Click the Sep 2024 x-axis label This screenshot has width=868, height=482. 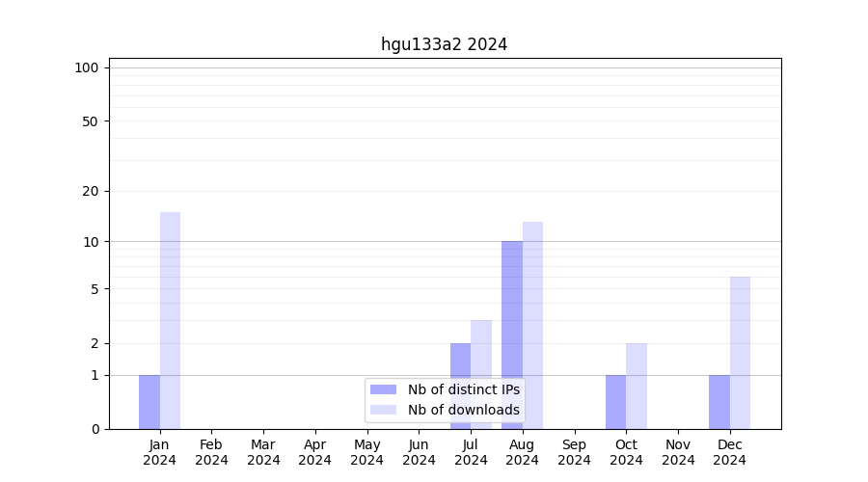click(574, 452)
